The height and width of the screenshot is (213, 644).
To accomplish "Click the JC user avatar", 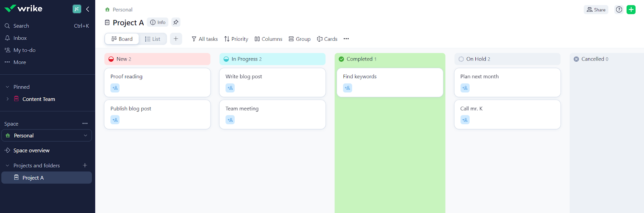I will 76,9.
